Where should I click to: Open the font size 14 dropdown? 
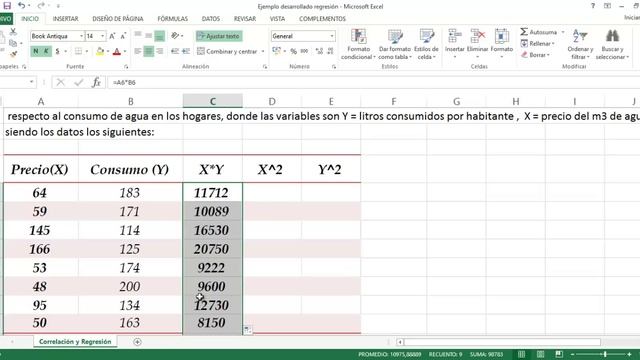coord(102,36)
